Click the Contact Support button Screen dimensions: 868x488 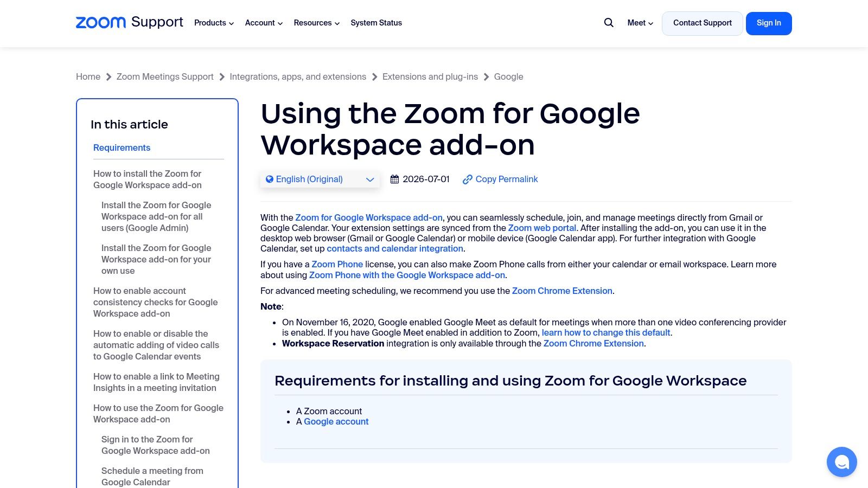[702, 23]
